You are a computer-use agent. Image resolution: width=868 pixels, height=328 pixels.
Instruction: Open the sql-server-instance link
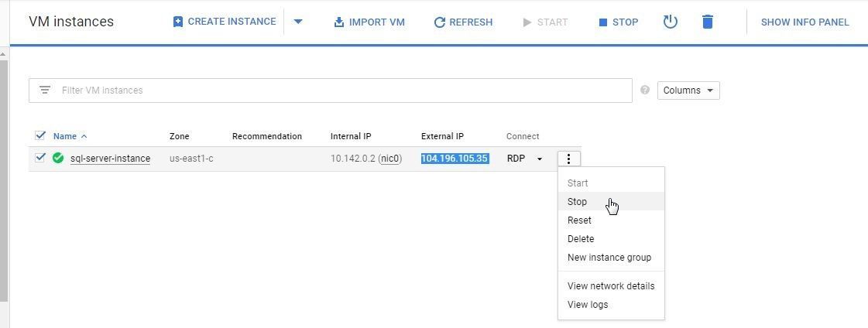click(x=110, y=159)
